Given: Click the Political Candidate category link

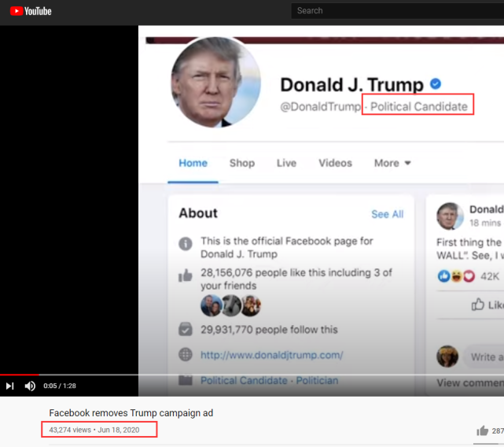Looking at the screenshot, I should click(244, 380).
